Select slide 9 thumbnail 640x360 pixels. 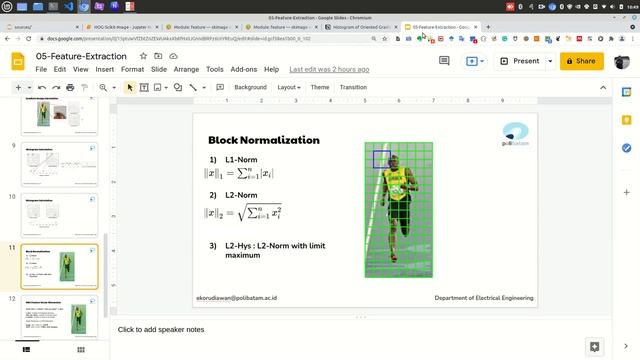[x=60, y=164]
